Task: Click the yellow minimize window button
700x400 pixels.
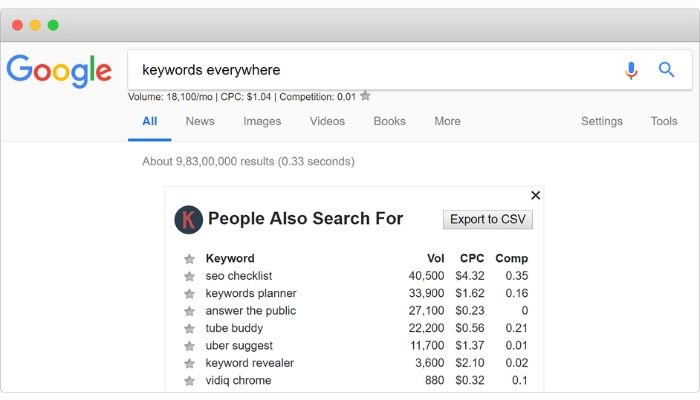Action: [x=35, y=25]
